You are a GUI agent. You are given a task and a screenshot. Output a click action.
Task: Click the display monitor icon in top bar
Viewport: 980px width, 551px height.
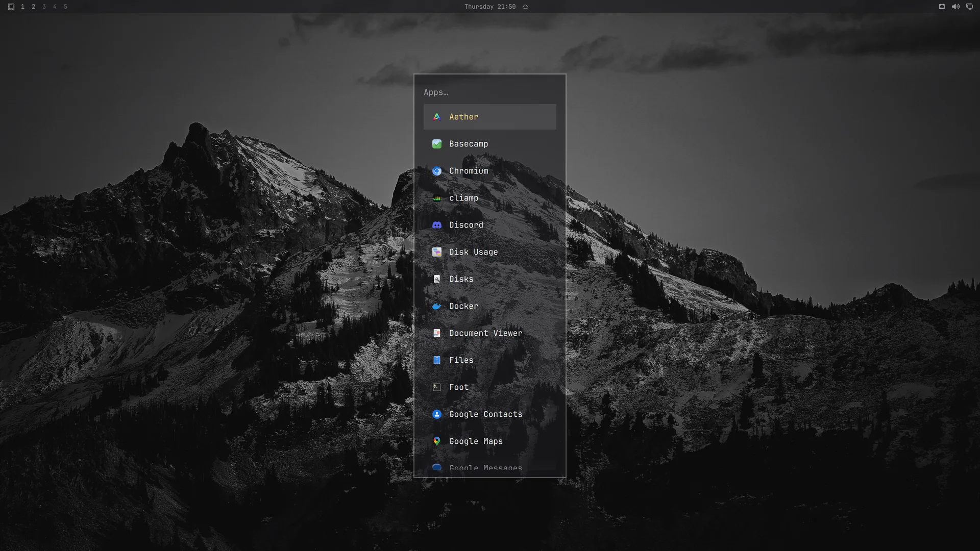point(969,7)
